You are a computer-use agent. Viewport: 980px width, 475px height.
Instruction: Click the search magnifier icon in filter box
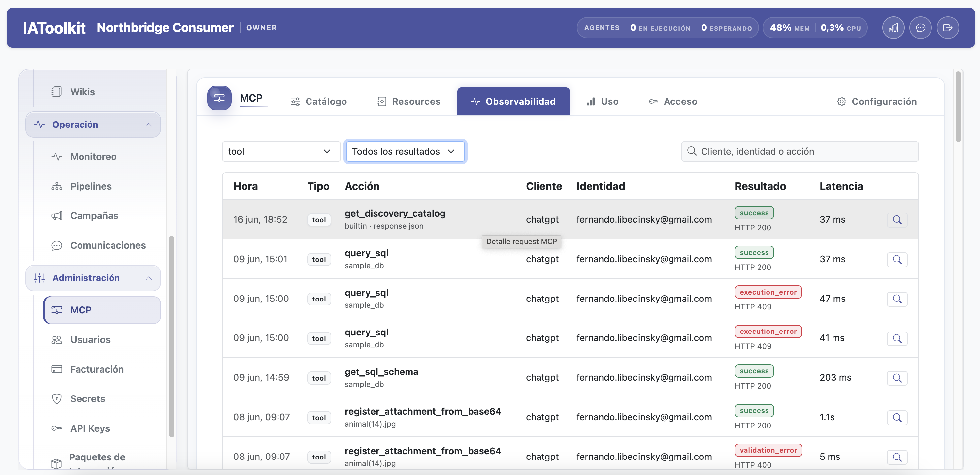692,151
